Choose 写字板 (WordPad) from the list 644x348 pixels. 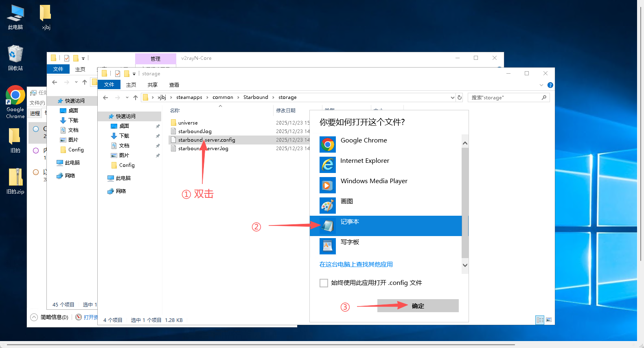click(350, 243)
